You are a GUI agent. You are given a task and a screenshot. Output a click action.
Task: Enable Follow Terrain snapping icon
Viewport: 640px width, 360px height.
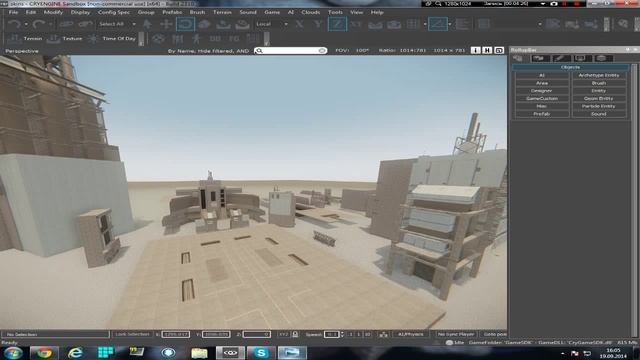pos(375,24)
